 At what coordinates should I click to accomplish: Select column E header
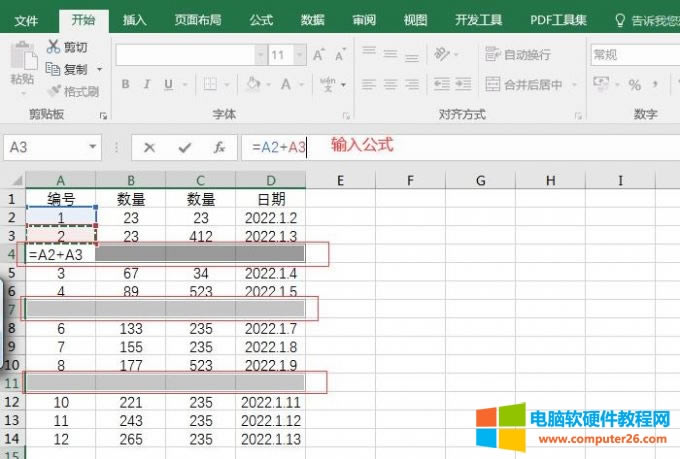coord(340,180)
